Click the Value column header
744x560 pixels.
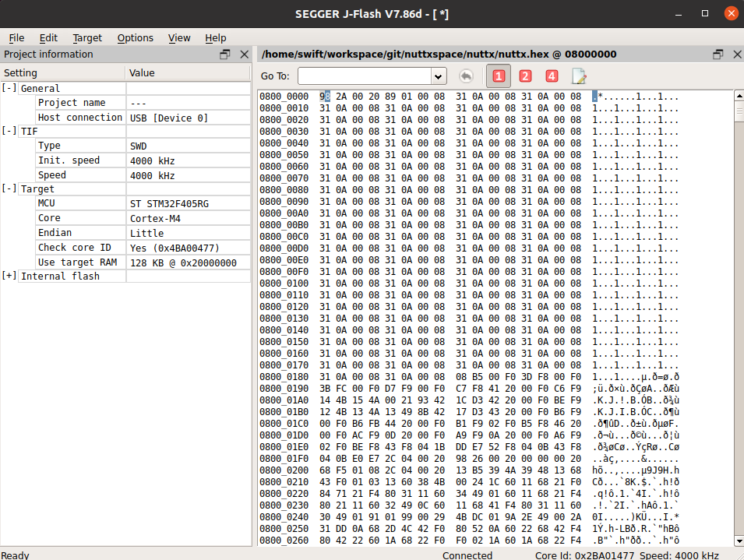click(x=188, y=73)
